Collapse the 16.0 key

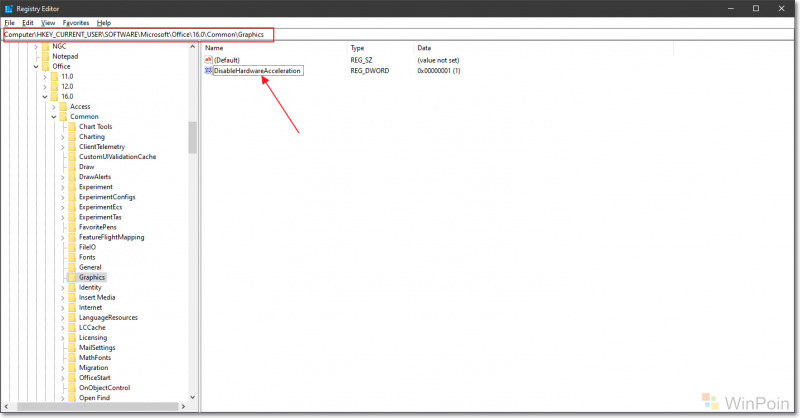coord(45,97)
